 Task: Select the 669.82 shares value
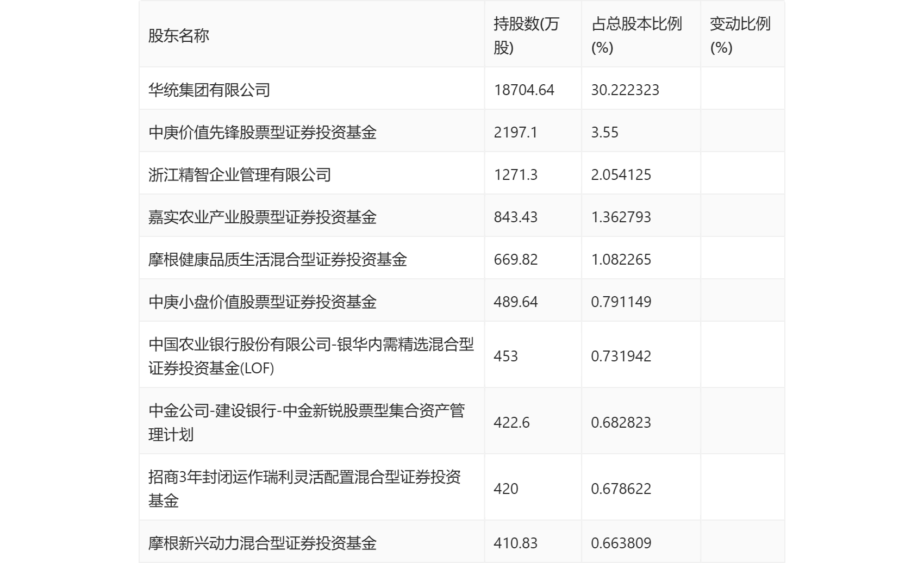pos(515,259)
